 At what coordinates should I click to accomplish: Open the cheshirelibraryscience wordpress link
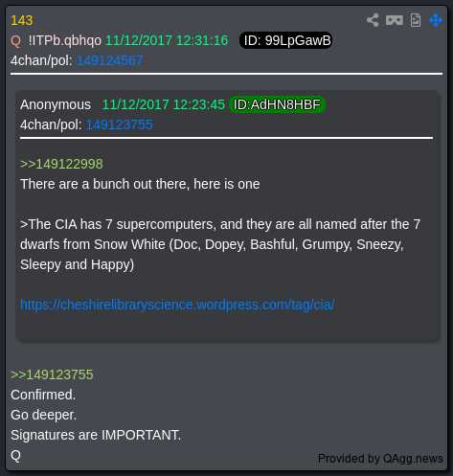pos(177,305)
